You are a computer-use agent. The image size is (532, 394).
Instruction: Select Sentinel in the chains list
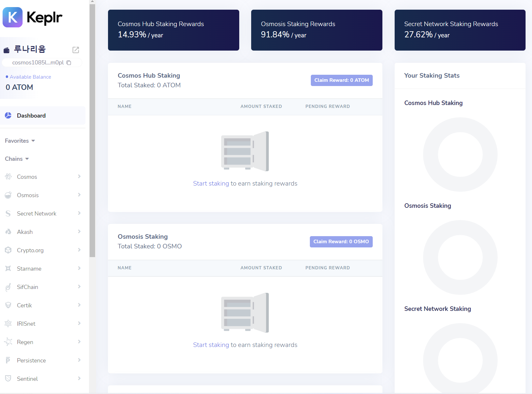tap(43, 379)
